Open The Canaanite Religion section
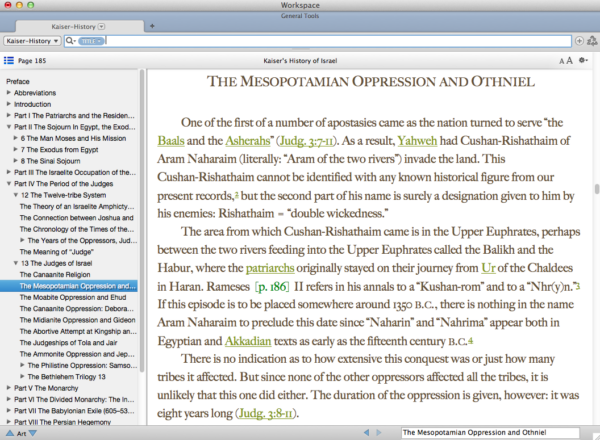Viewport: 600px width, 440px height. [55, 274]
